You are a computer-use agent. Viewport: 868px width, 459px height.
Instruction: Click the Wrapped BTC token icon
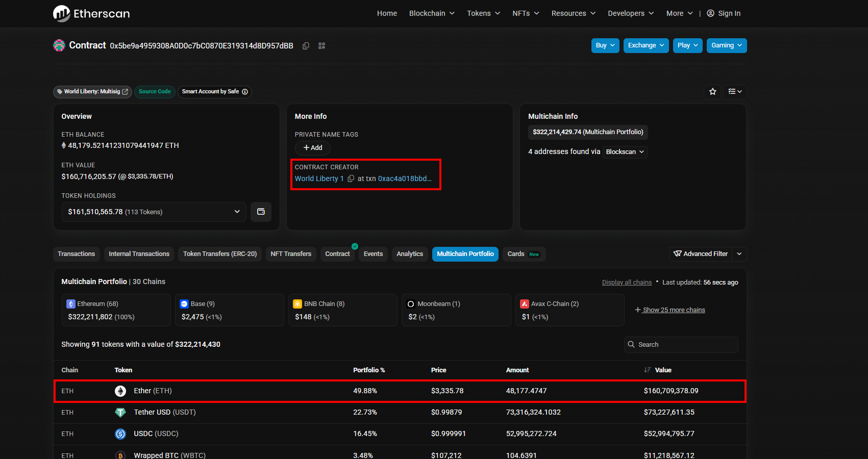pos(120,455)
